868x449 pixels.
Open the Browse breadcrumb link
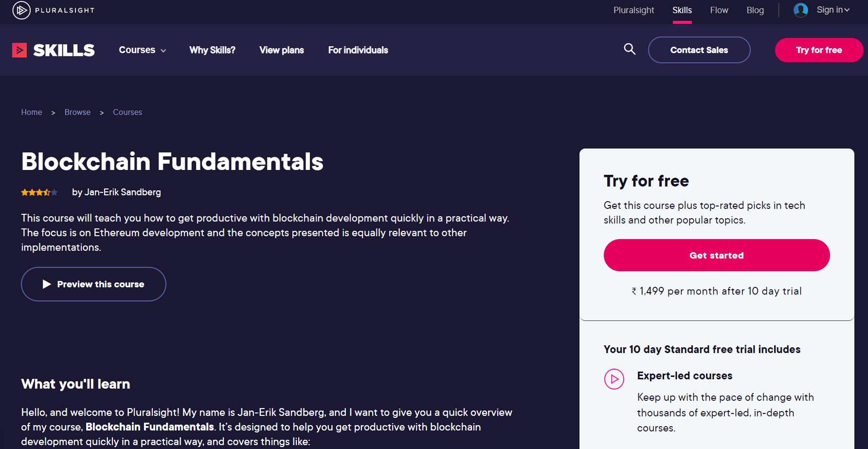point(77,112)
